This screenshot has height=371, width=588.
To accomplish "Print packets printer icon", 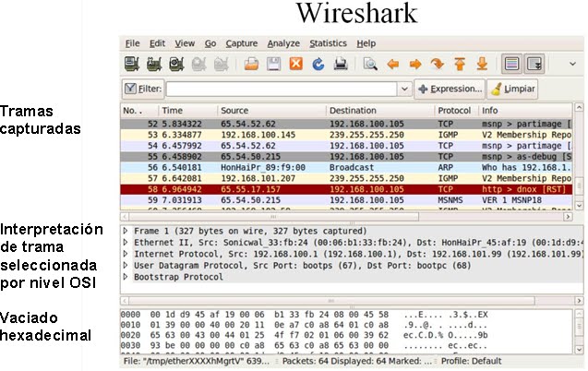I will point(341,64).
